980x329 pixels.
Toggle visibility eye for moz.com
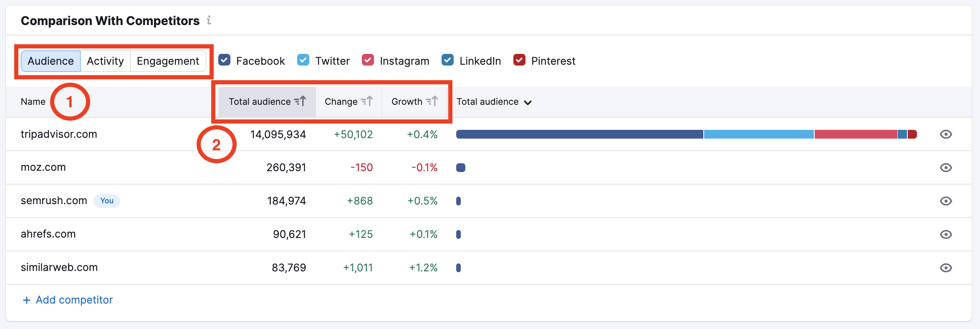coord(946,167)
